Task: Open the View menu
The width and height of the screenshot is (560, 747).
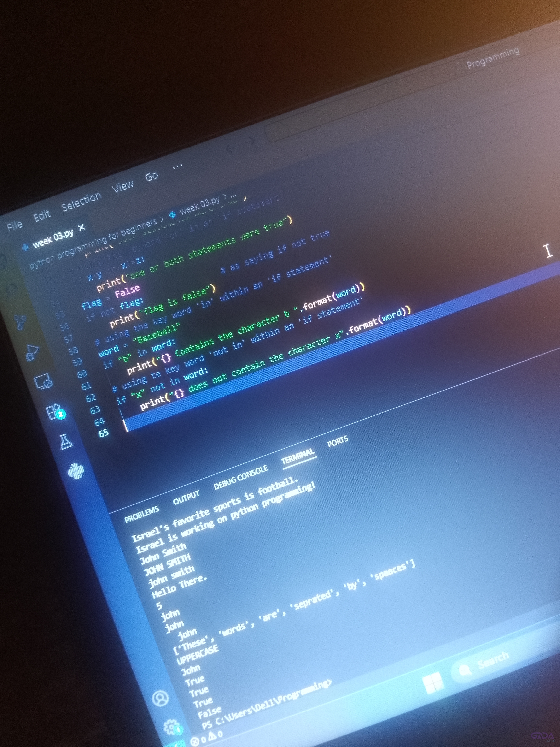Action: tap(123, 186)
